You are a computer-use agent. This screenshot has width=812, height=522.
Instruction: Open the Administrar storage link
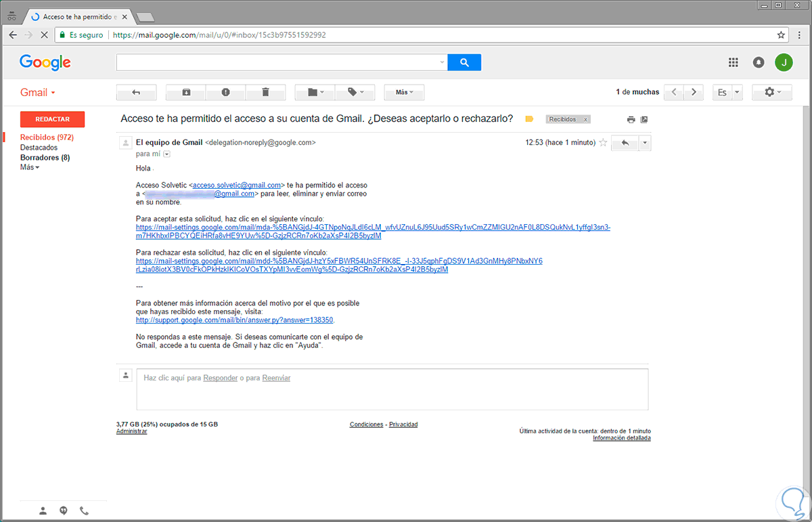click(131, 431)
